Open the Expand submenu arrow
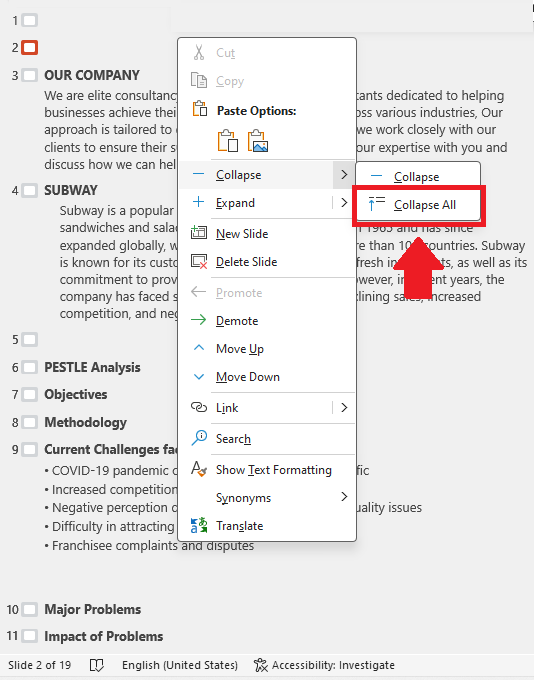The height and width of the screenshot is (680, 534). tap(344, 203)
